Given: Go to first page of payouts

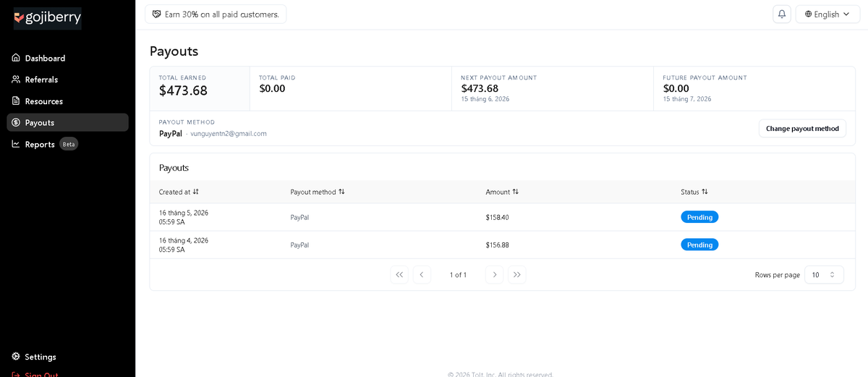Looking at the screenshot, I should pyautogui.click(x=399, y=275).
